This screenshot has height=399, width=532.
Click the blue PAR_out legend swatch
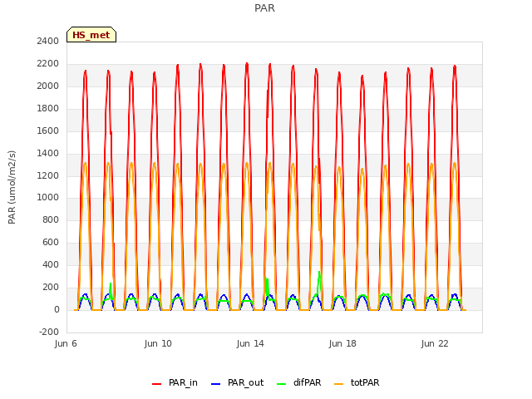216,384
